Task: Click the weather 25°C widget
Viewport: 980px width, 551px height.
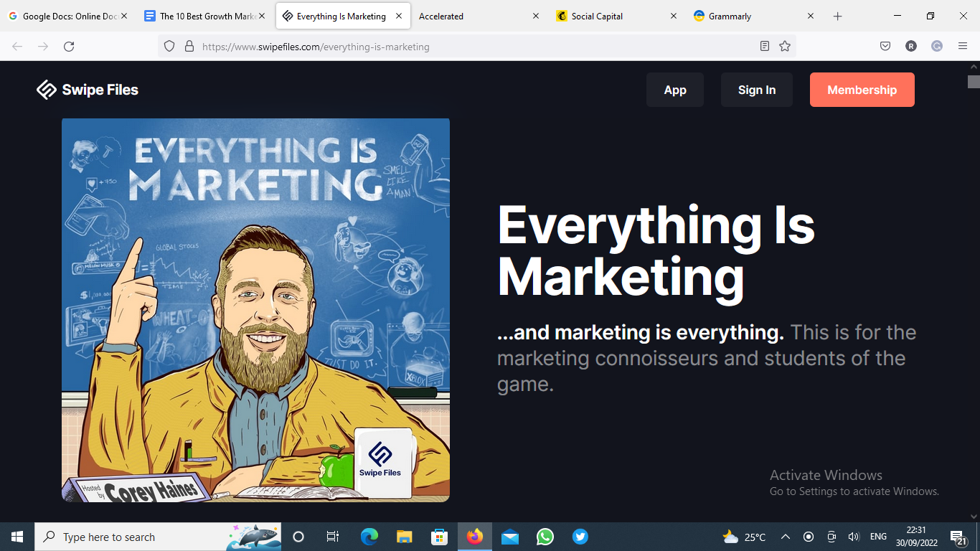Action: [x=745, y=537]
